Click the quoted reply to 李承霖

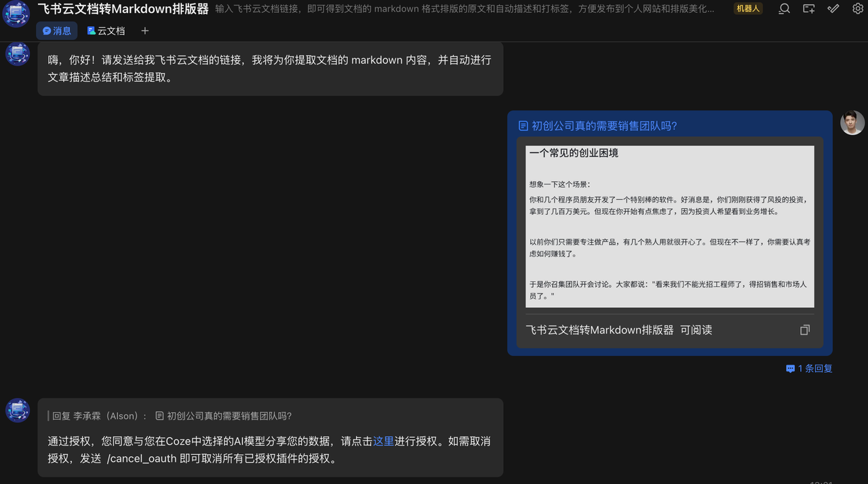coord(170,416)
